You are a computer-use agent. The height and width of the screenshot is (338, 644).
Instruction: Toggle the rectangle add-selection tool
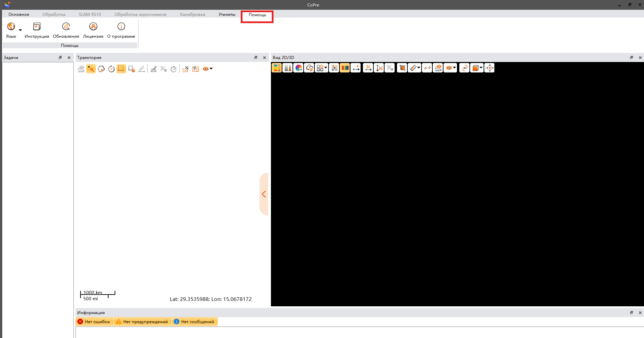(x=121, y=69)
